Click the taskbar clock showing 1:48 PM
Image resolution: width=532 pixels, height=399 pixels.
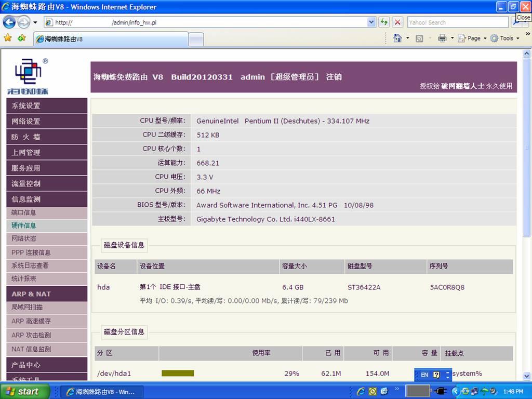coord(513,392)
